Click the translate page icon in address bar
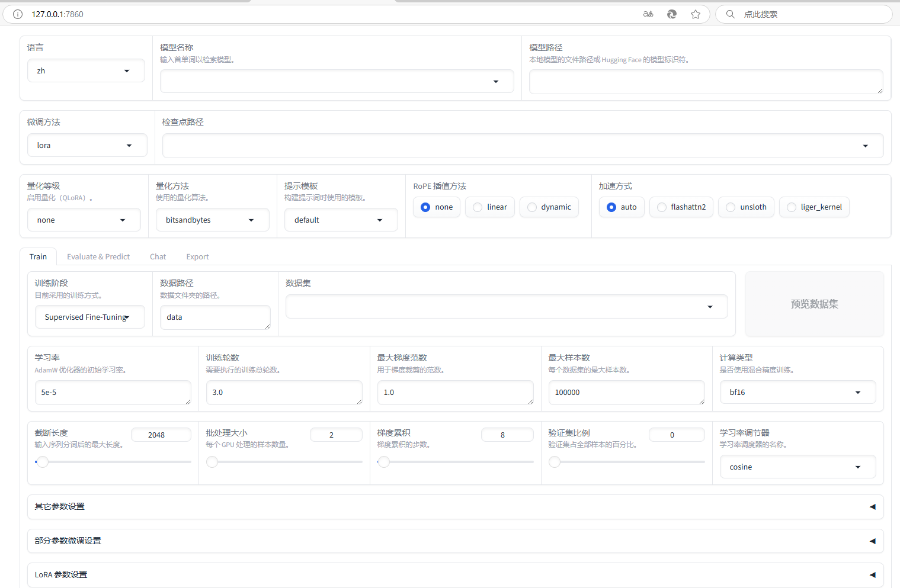 point(648,14)
